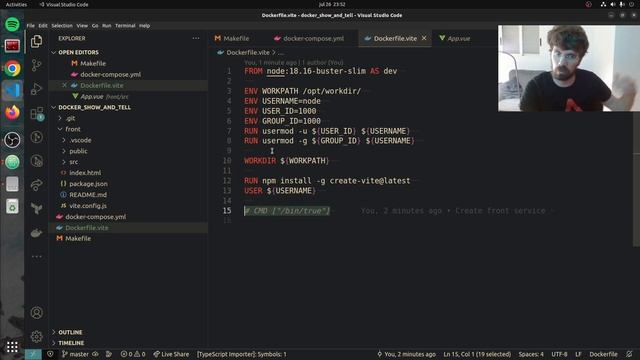The width and height of the screenshot is (640, 360).
Task: Toggle notifications bell in status bar
Action: 629,354
